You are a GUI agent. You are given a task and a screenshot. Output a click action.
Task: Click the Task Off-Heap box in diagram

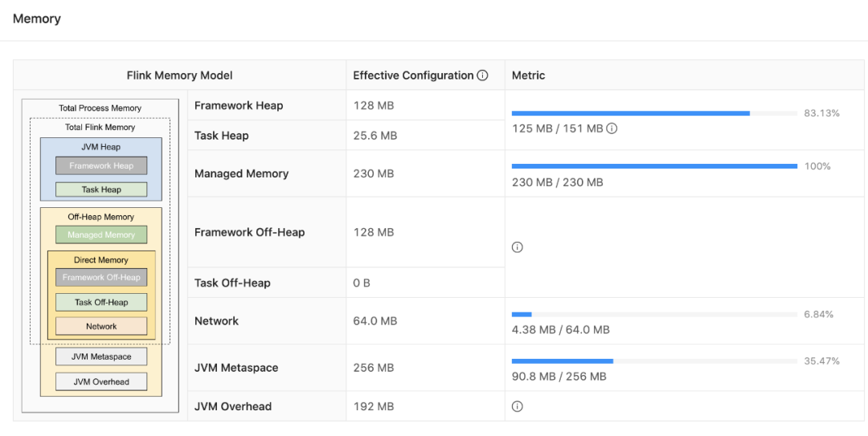101,302
